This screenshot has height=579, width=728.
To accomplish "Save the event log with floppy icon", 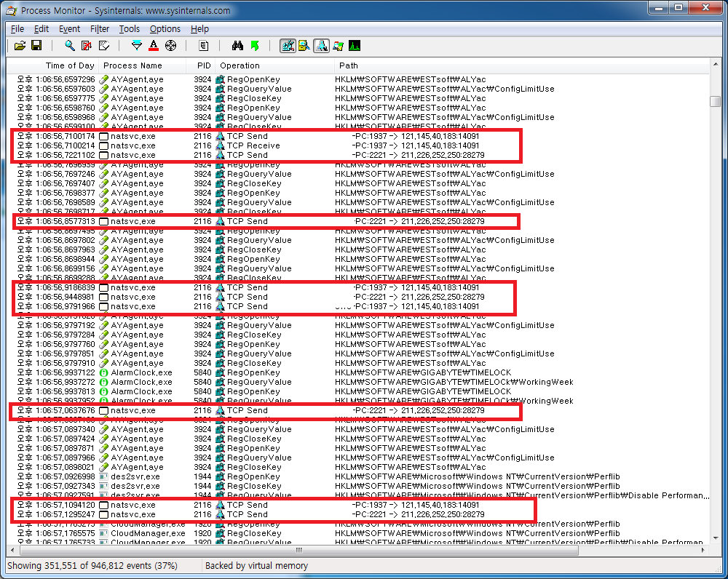I will (36, 46).
